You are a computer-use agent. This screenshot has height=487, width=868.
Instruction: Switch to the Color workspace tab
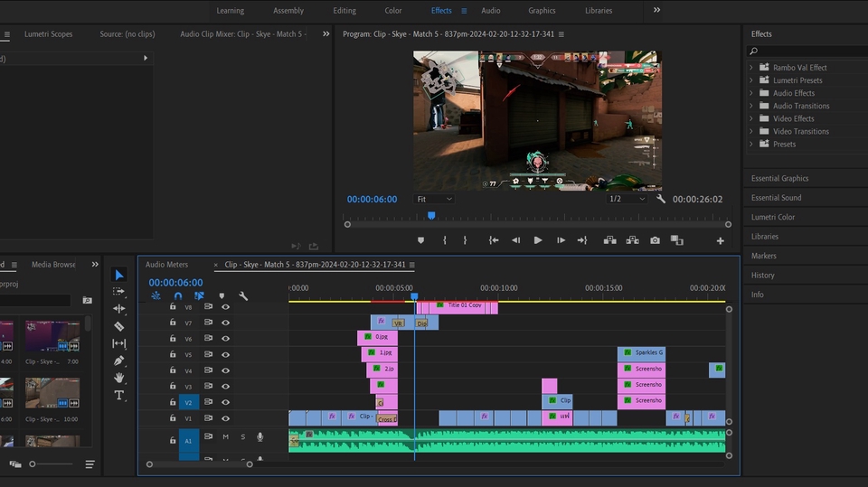[x=393, y=11]
